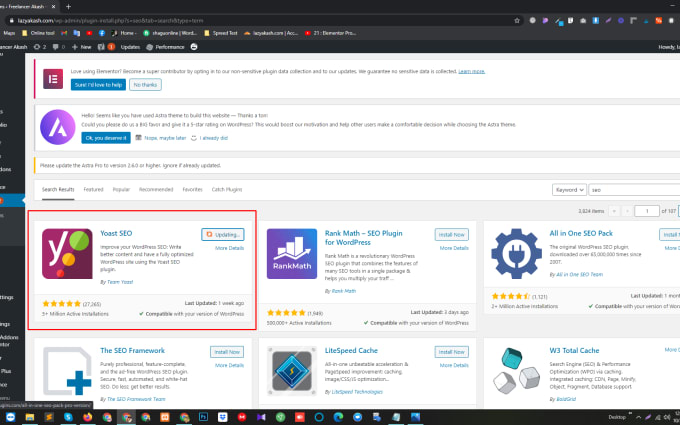Click the Elementor logo in the notice

[x=53, y=79]
